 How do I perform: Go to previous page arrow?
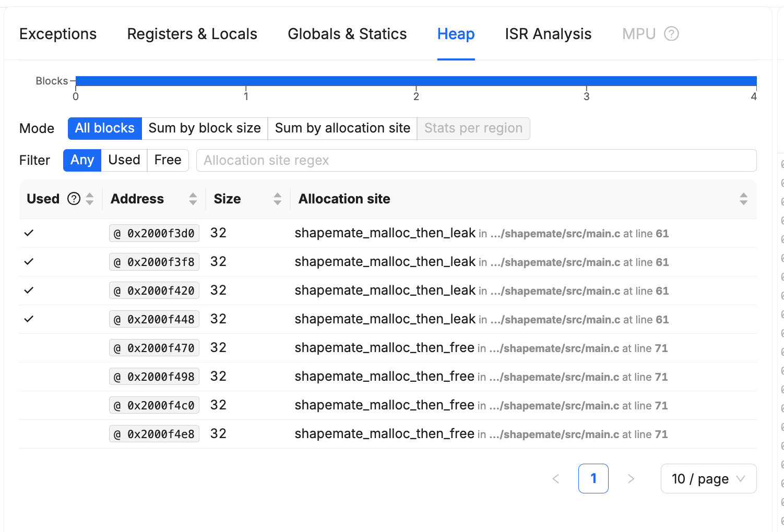click(556, 478)
